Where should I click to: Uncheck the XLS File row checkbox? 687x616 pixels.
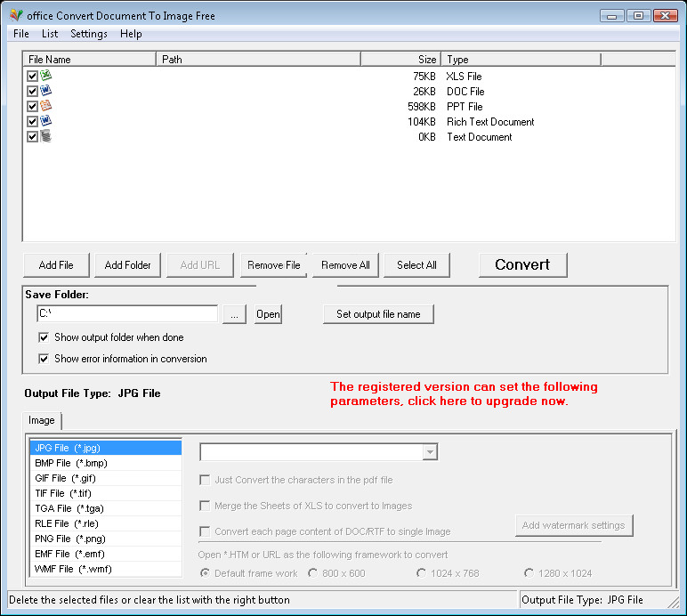point(32,76)
